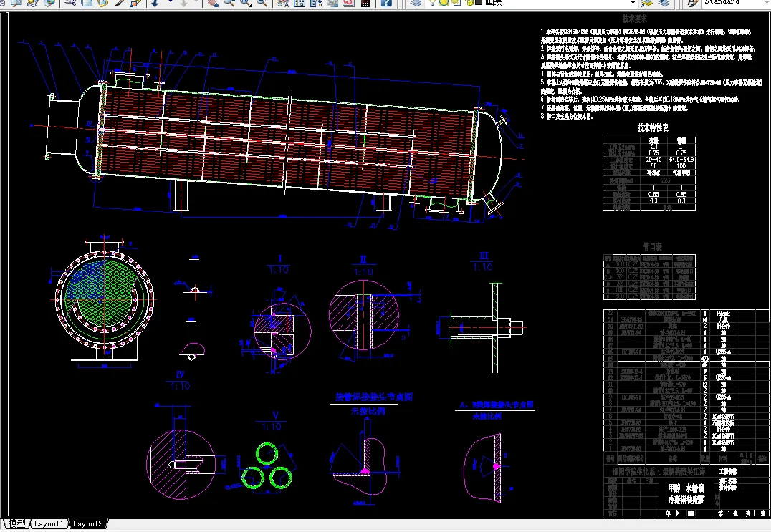Open the QuickCalc calculator icon
771x532 pixels.
pos(365,2)
